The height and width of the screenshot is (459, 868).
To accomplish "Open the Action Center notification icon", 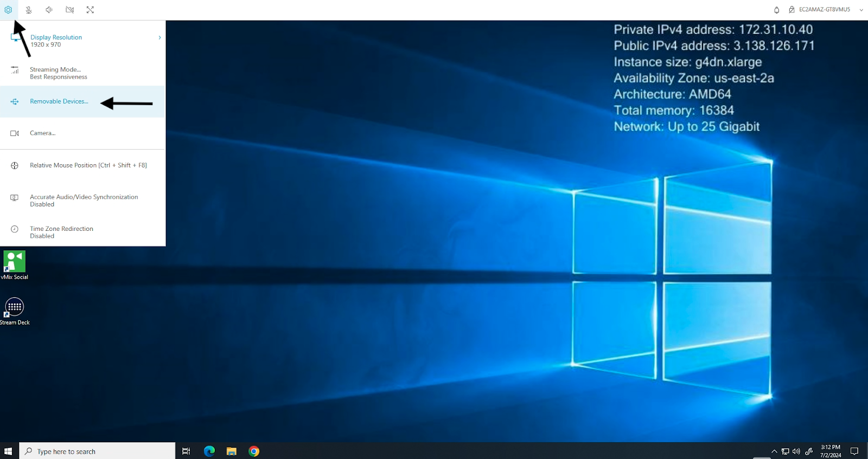I will click(x=854, y=451).
